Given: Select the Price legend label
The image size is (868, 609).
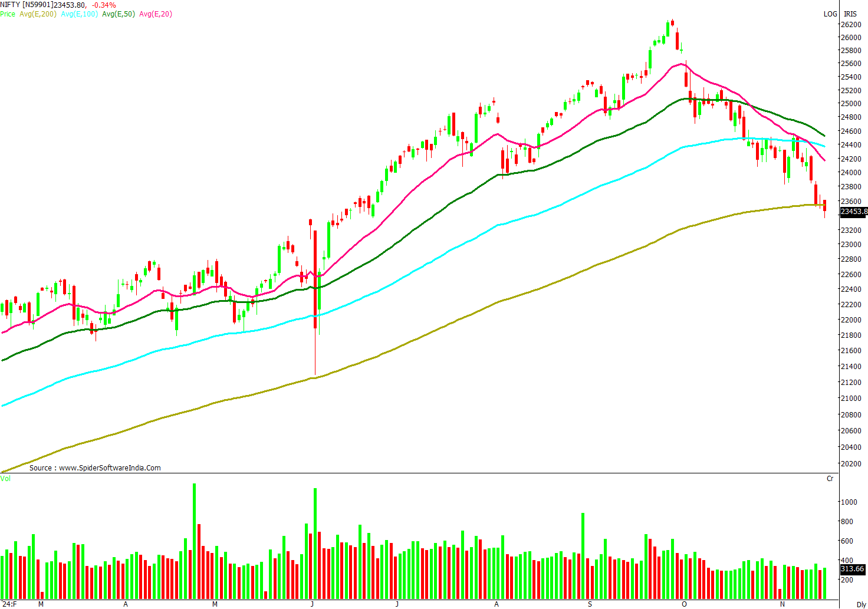Looking at the screenshot, I should pyautogui.click(x=8, y=14).
